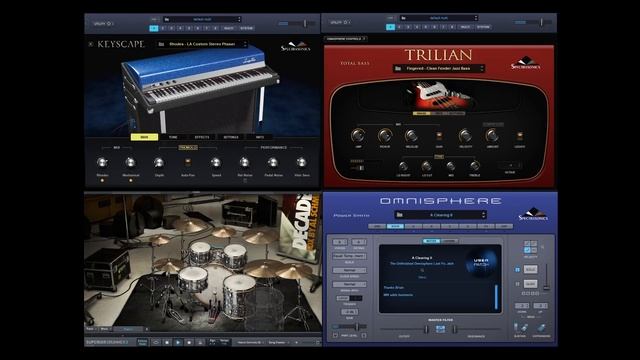Click the patch notes scrollbar in Omnisphere
Screen dimensions: 640x360
[496, 297]
